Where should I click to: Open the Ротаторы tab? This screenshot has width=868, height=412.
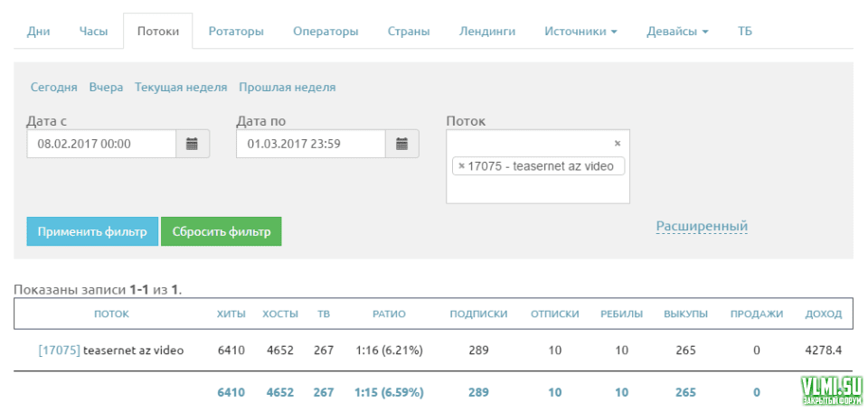[236, 31]
